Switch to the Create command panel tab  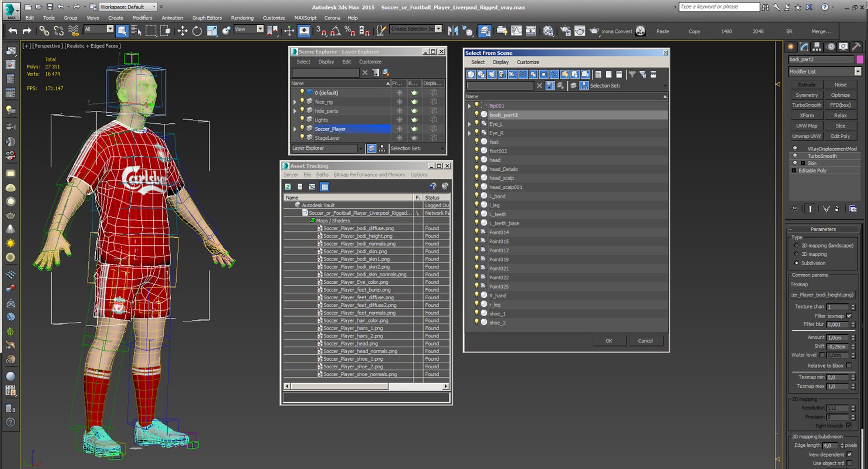click(x=791, y=47)
